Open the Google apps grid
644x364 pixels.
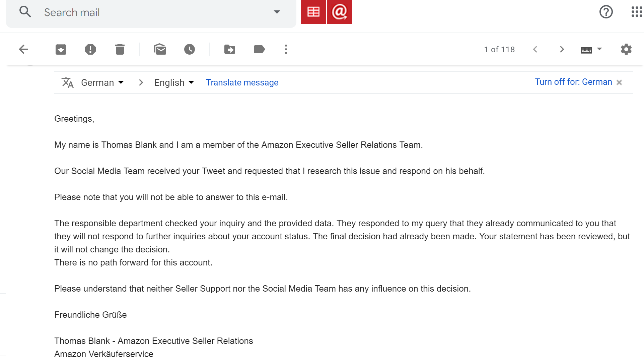click(x=636, y=12)
